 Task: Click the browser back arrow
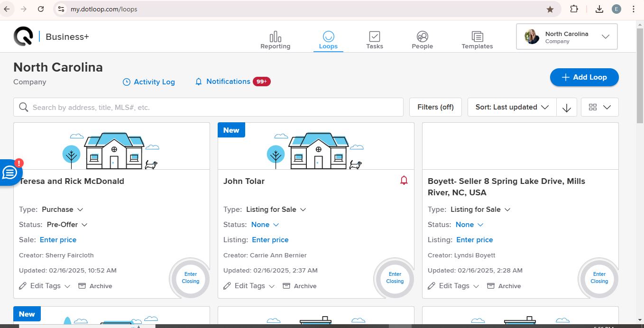pyautogui.click(x=7, y=9)
